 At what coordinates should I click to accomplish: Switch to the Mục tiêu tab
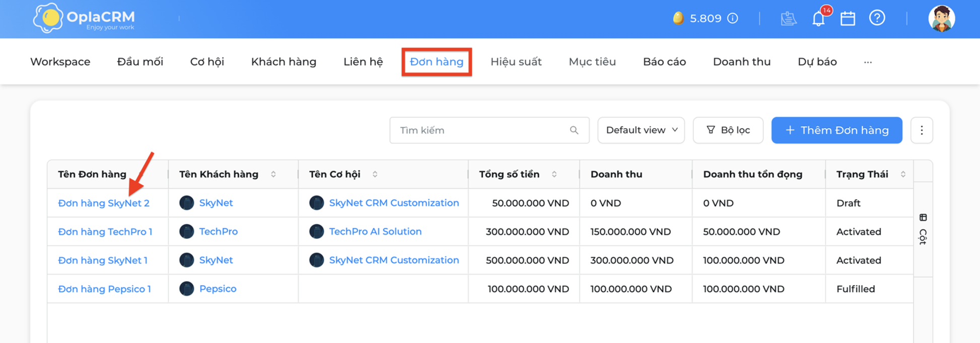click(592, 62)
